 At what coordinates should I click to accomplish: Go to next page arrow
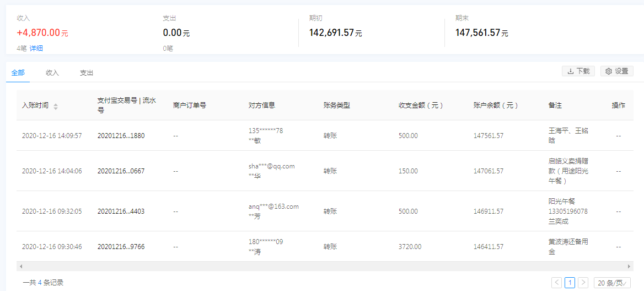583,283
